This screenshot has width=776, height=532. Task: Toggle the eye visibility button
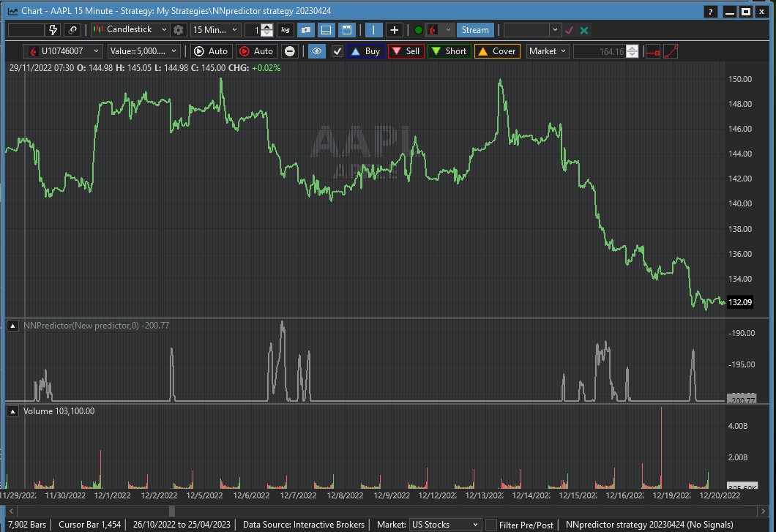[x=316, y=51]
